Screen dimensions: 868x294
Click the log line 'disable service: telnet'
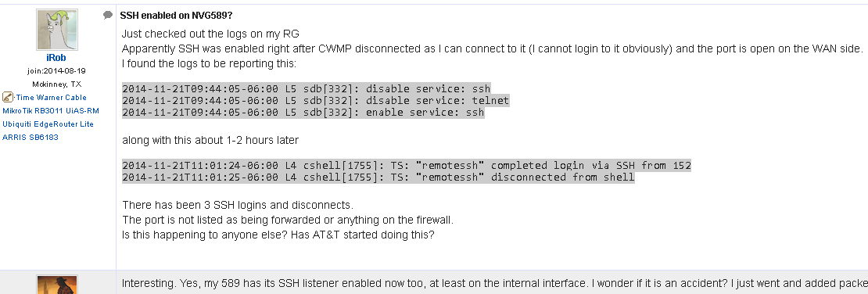(x=316, y=101)
